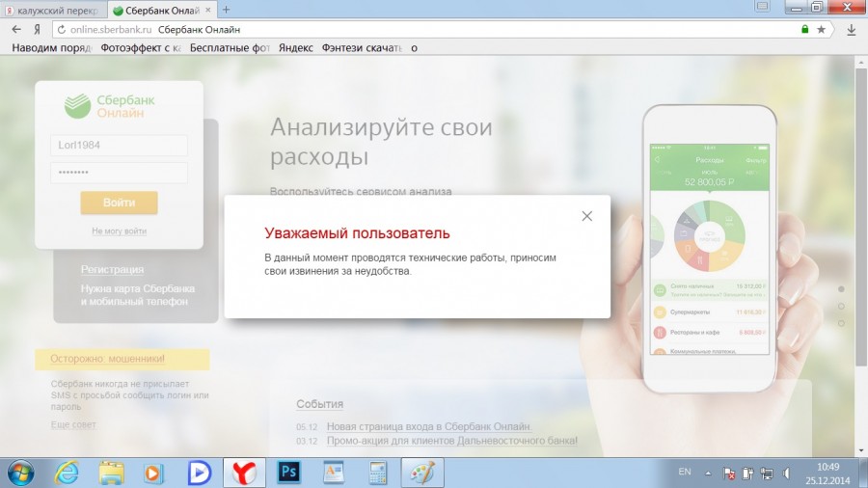Close the technical works notification dialog
This screenshot has width=868, height=488.
[x=586, y=216]
